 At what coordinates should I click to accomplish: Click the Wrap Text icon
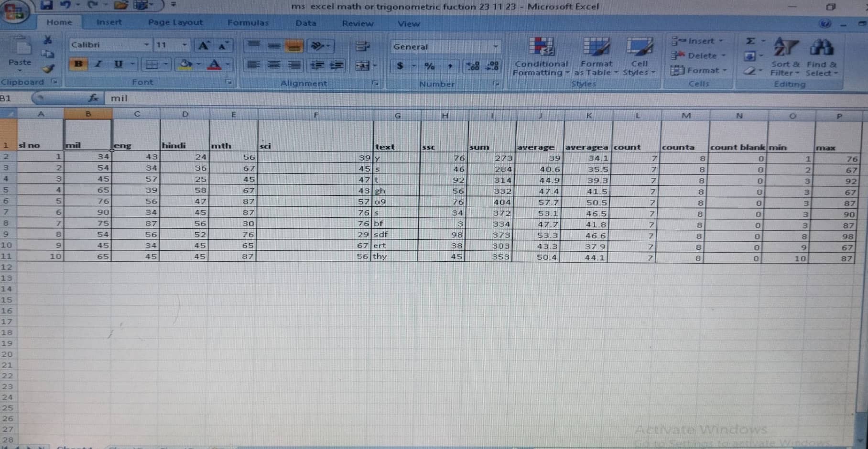363,46
